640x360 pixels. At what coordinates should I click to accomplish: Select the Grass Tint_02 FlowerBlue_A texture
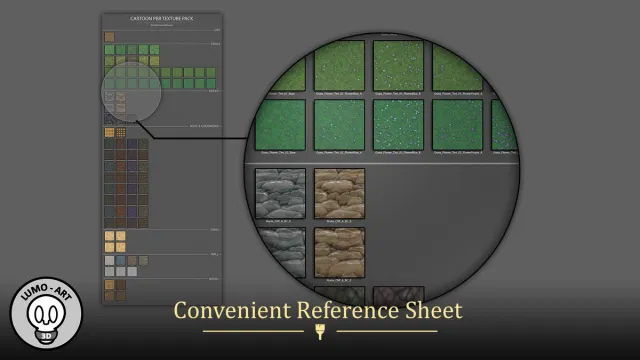click(x=339, y=125)
